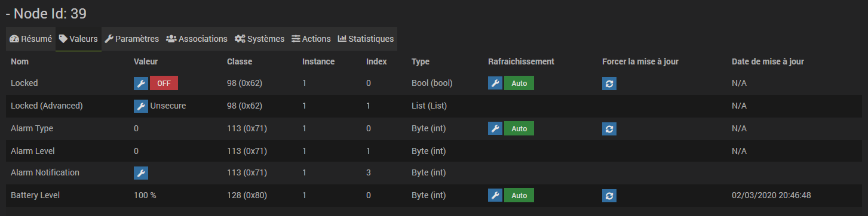868x216 pixels.
Task: Click the wrench icon beside Locked OFF value
Action: pos(141,84)
